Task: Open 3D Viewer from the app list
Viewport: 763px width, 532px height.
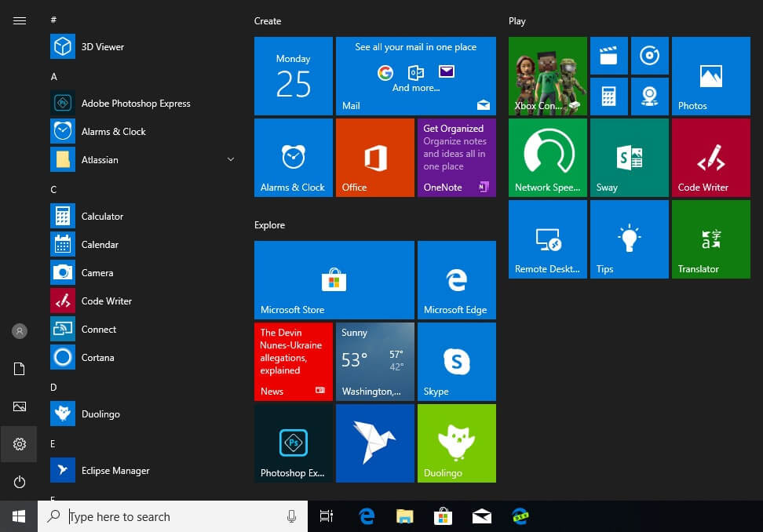Action: tap(102, 47)
